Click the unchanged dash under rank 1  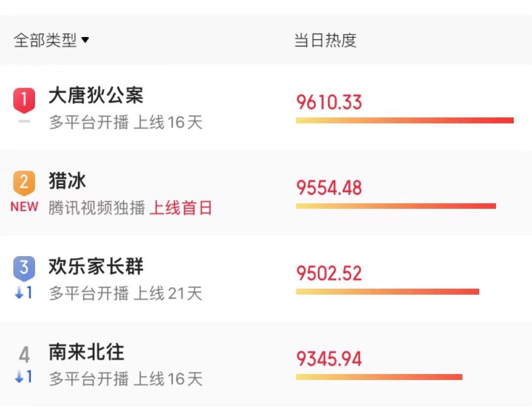[x=24, y=121]
